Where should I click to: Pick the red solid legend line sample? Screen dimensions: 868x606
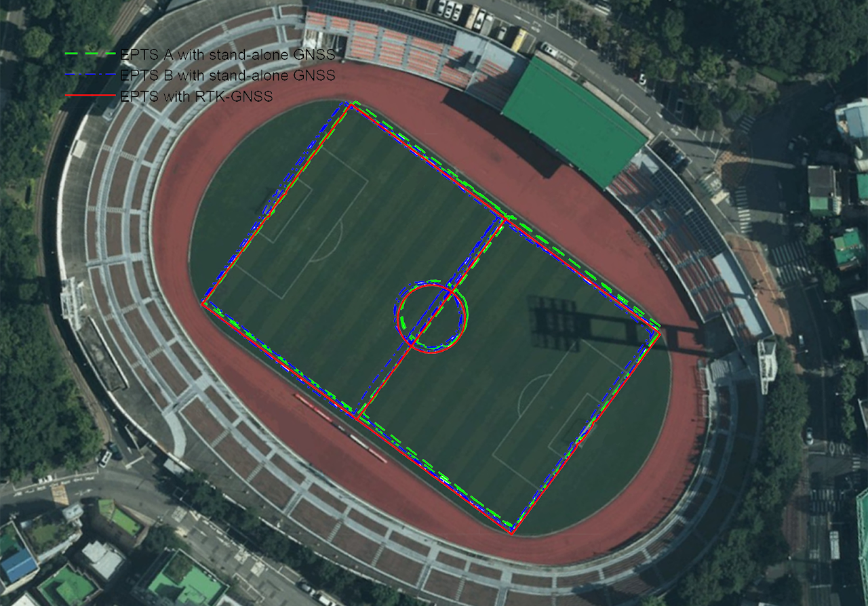(90, 96)
